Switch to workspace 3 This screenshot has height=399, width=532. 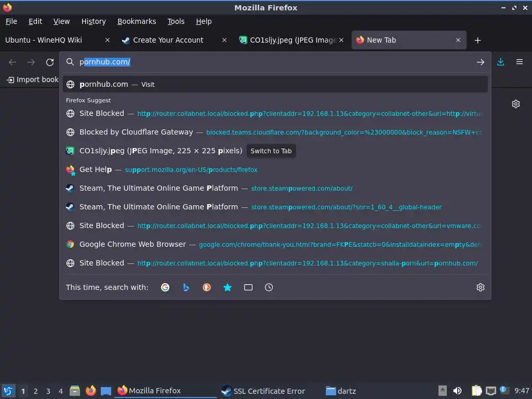pyautogui.click(x=48, y=391)
